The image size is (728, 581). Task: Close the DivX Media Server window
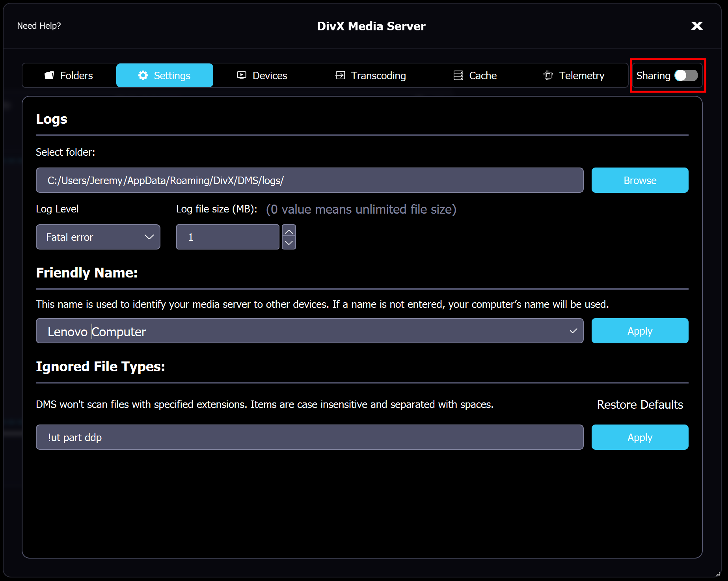(x=697, y=26)
